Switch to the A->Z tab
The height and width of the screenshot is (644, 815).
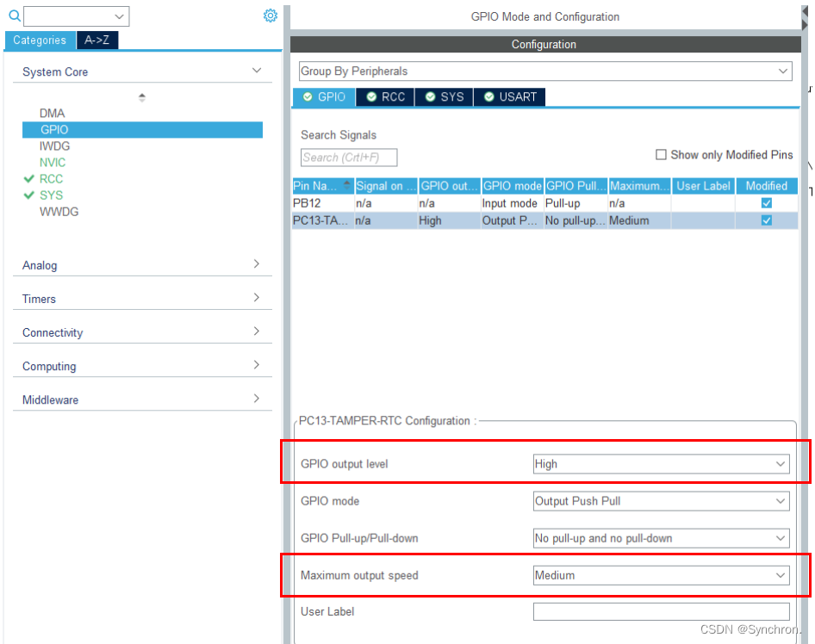[97, 40]
